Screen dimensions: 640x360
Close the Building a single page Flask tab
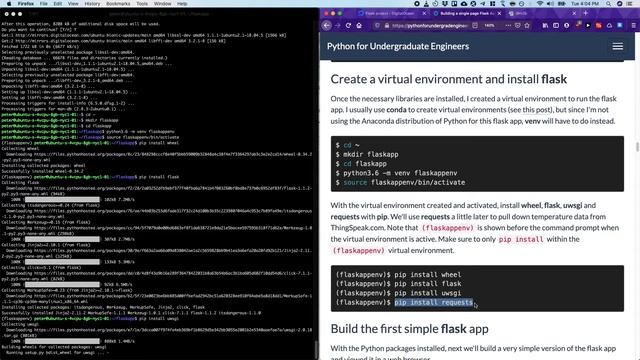tap(499, 13)
